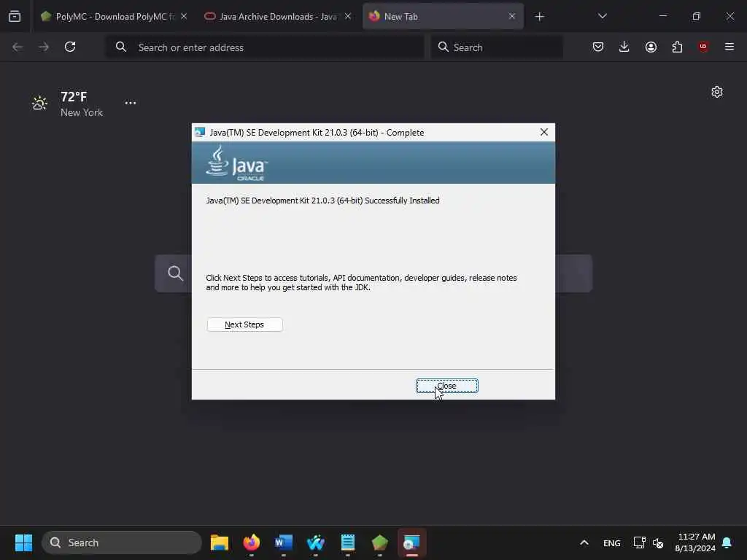Focus the toolbar Search box

click(497, 47)
